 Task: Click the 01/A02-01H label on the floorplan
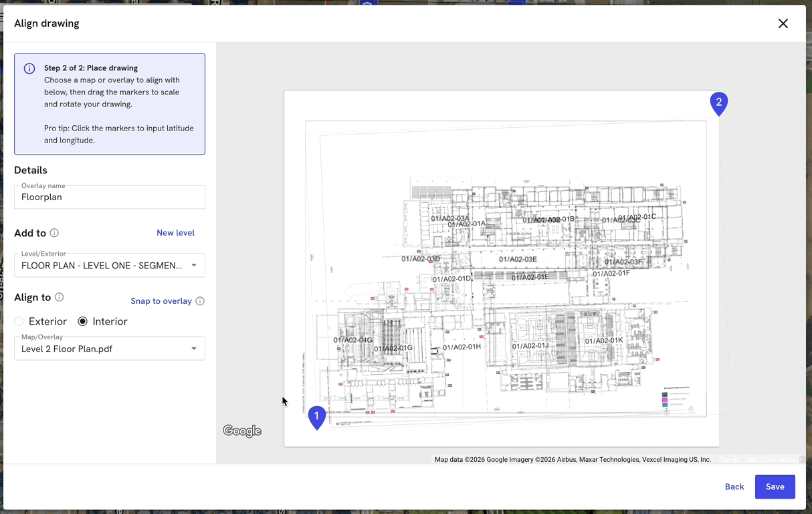462,347
